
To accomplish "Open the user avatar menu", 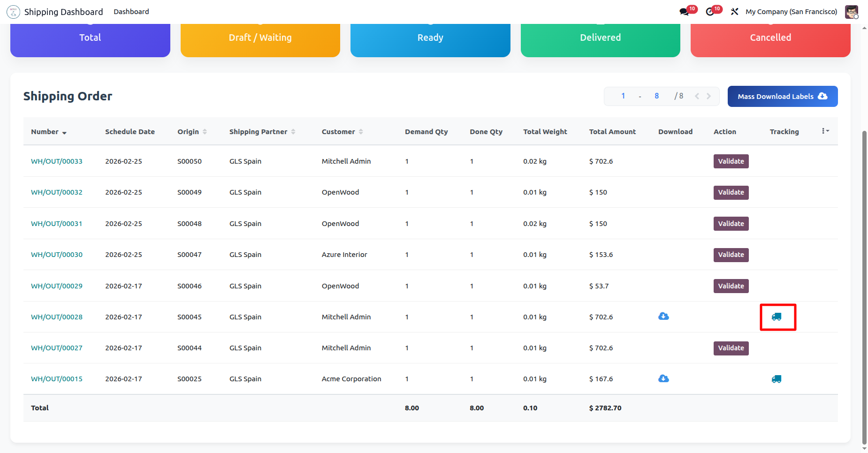I will tap(851, 12).
